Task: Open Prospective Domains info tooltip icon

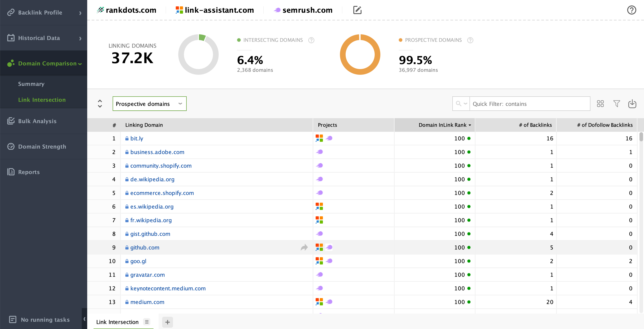Action: (470, 40)
